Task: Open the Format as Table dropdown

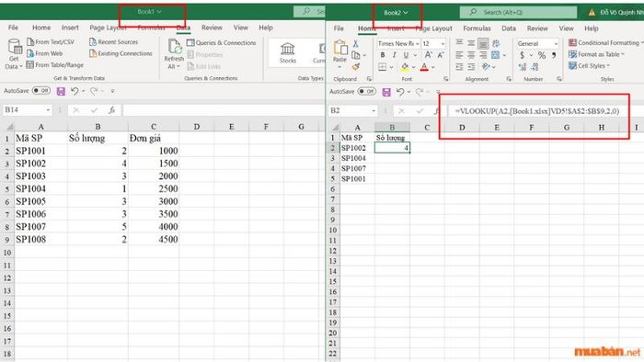Action: pos(596,54)
